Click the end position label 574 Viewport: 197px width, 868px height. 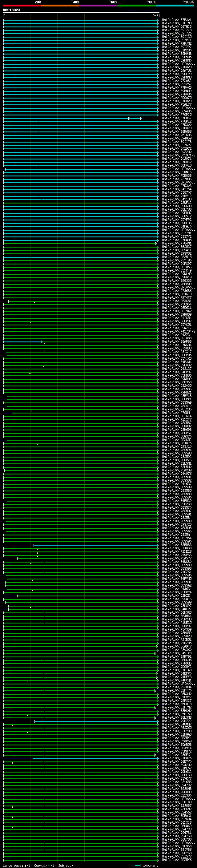[155, 15]
